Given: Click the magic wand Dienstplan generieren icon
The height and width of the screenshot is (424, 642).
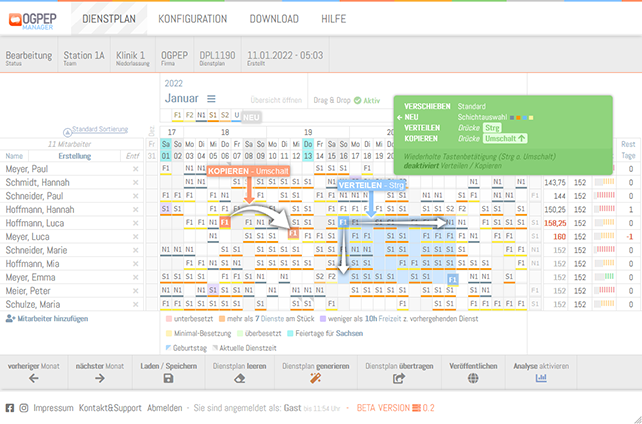Looking at the screenshot, I should pos(315,379).
